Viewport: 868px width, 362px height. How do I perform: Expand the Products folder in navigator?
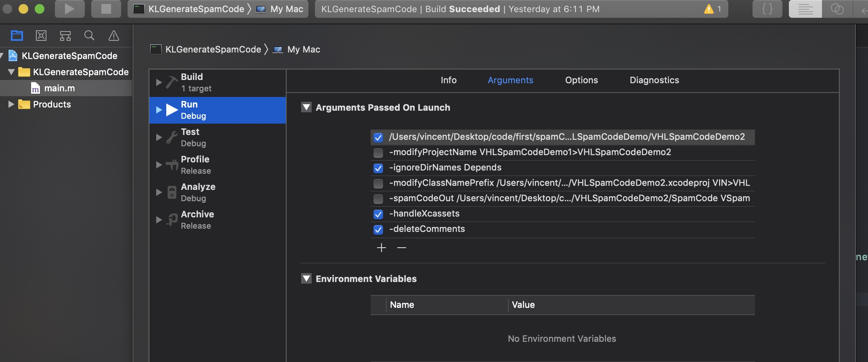pos(11,104)
